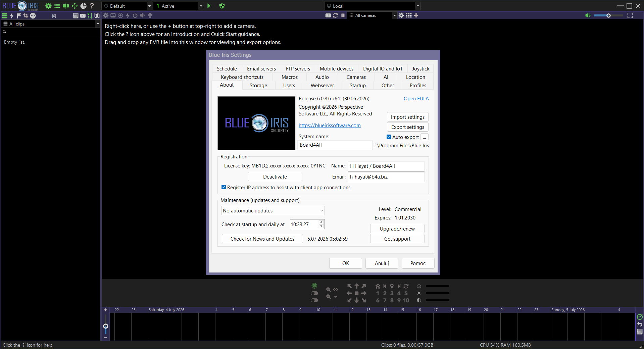Click the green play arrow icon
This screenshot has height=349, width=644.
pyautogui.click(x=209, y=6)
